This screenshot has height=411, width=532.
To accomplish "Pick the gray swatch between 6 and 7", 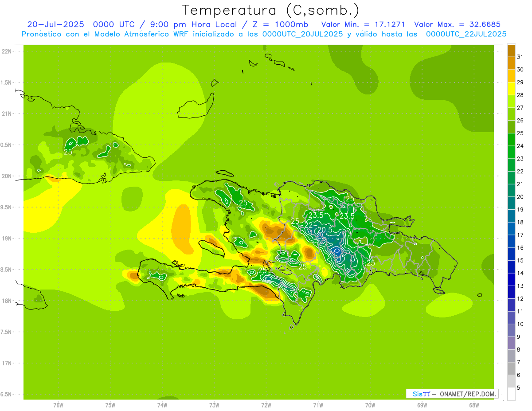I will click(511, 368).
